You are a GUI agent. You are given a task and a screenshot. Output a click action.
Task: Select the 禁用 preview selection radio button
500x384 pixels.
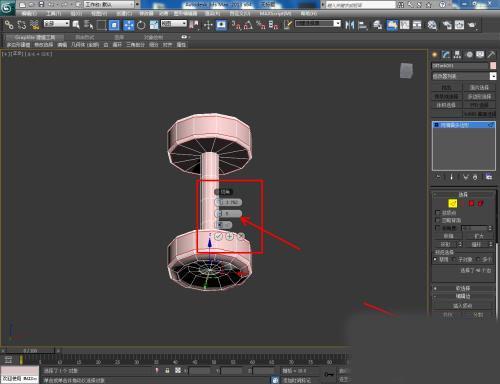tap(435, 259)
